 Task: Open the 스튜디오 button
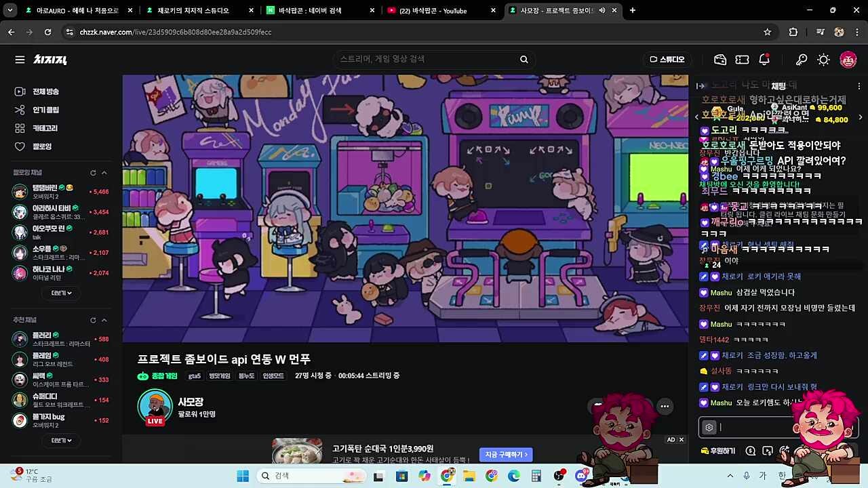[x=667, y=60]
